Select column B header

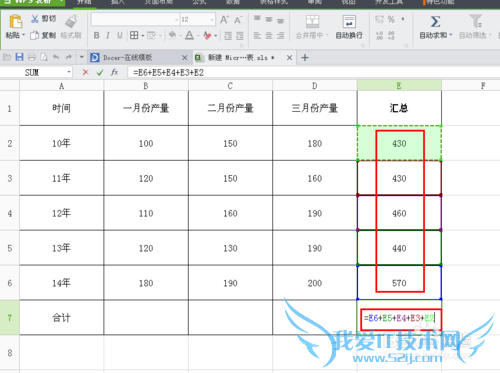pyautogui.click(x=146, y=86)
